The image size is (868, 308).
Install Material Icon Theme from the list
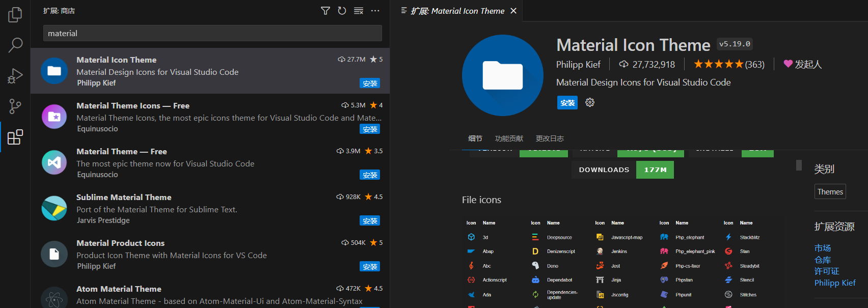(x=370, y=83)
